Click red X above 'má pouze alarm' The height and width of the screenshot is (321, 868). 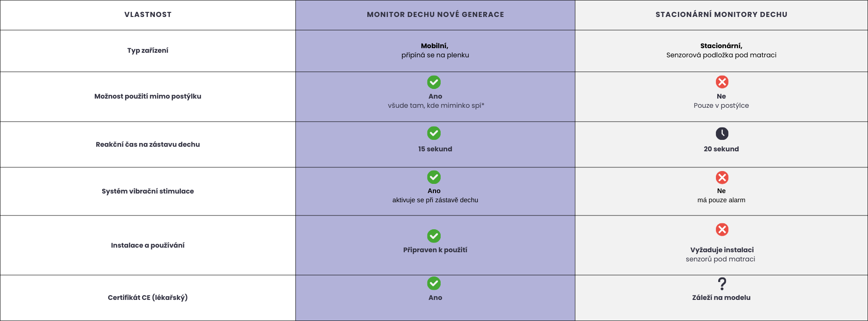click(722, 177)
